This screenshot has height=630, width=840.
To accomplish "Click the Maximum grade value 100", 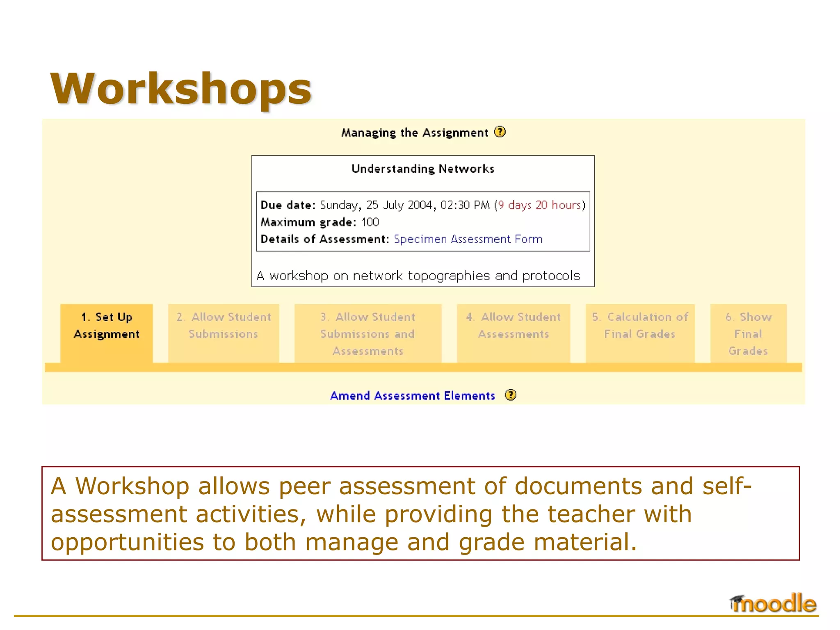I will pyautogui.click(x=370, y=222).
